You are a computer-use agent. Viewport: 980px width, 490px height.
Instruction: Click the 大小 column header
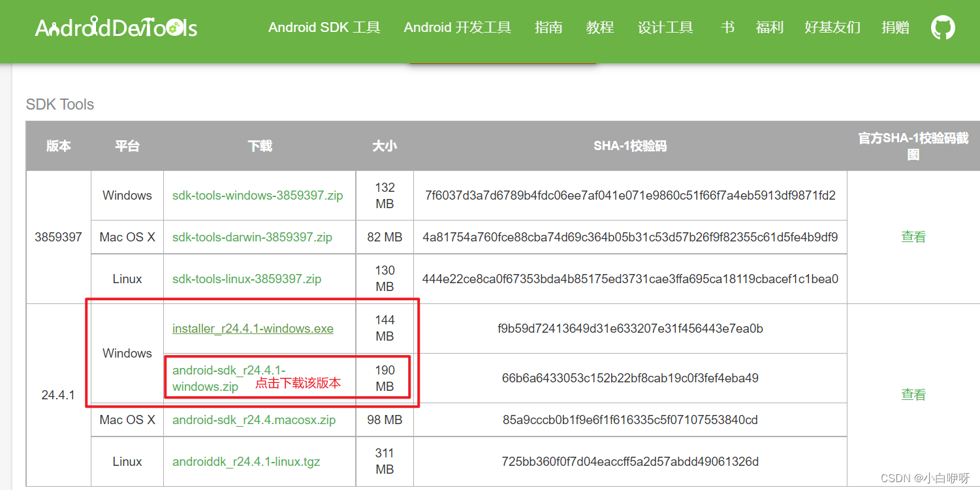[x=385, y=146]
